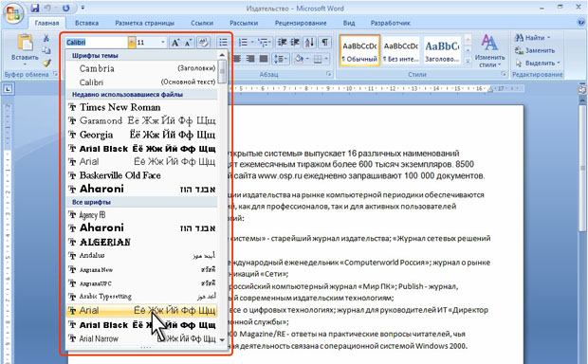Open the Рассылки tab

pos(244,23)
